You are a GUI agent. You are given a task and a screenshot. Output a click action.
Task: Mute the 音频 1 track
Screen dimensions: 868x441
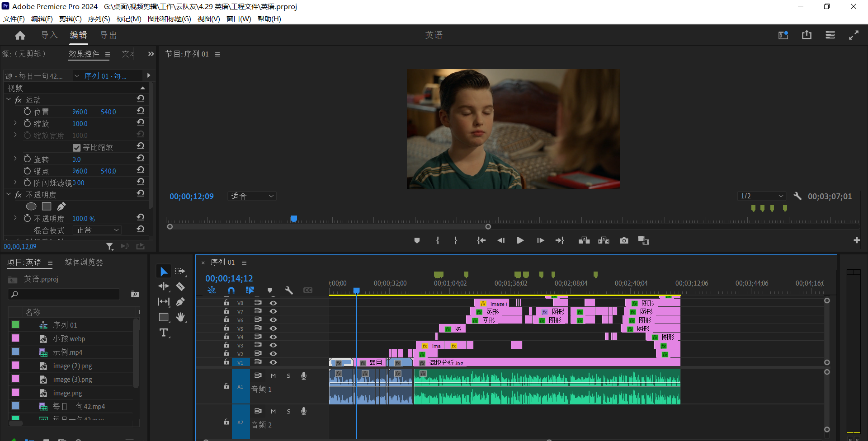(273, 375)
